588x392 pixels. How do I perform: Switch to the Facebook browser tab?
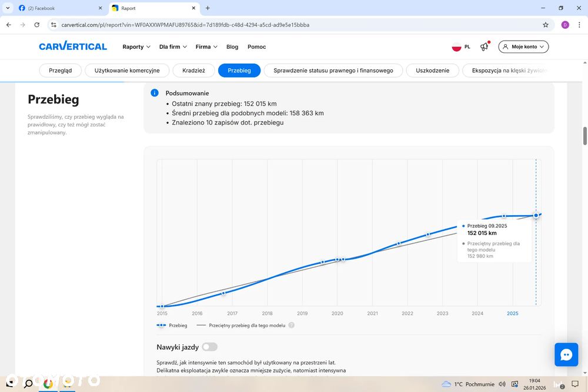click(x=61, y=8)
